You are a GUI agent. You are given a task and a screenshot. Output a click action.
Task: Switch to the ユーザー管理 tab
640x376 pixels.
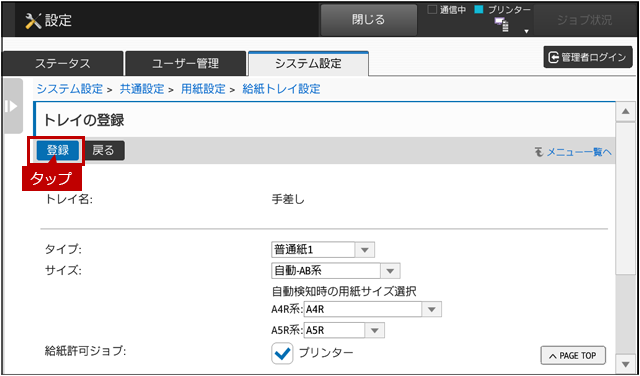[185, 64]
